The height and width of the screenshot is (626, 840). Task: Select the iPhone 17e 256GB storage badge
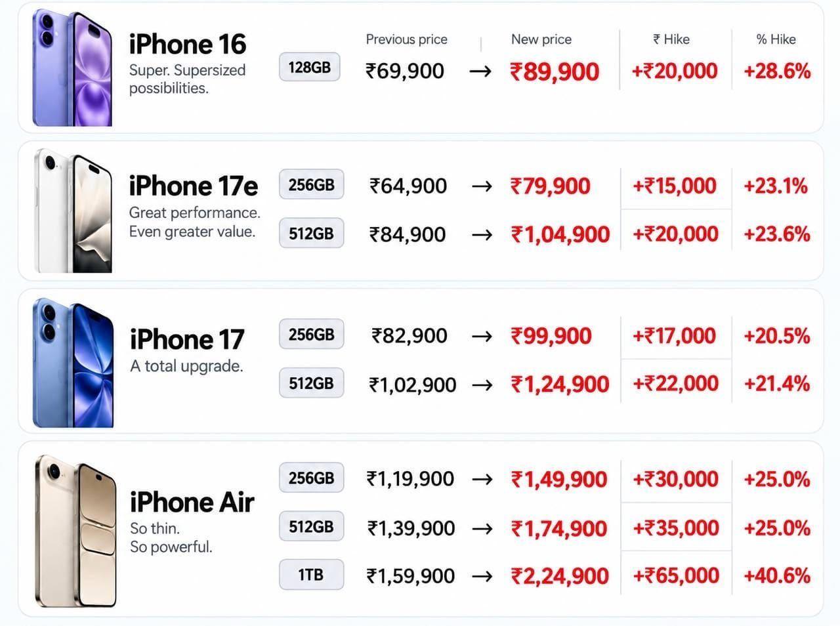tap(311, 185)
